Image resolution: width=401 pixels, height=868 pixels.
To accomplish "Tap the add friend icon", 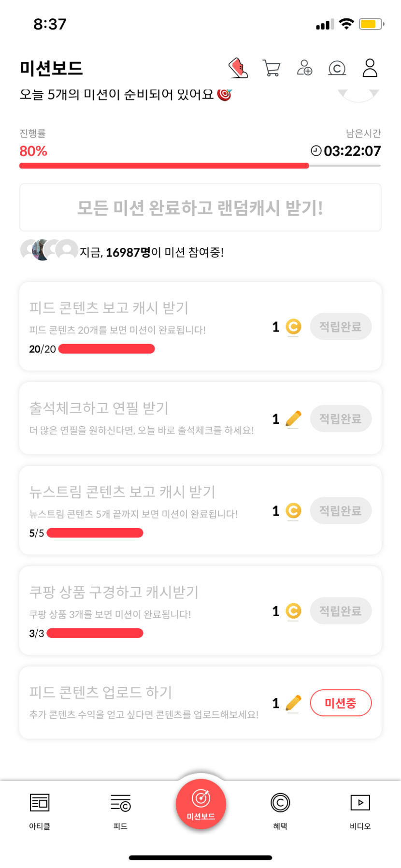I will [x=304, y=68].
